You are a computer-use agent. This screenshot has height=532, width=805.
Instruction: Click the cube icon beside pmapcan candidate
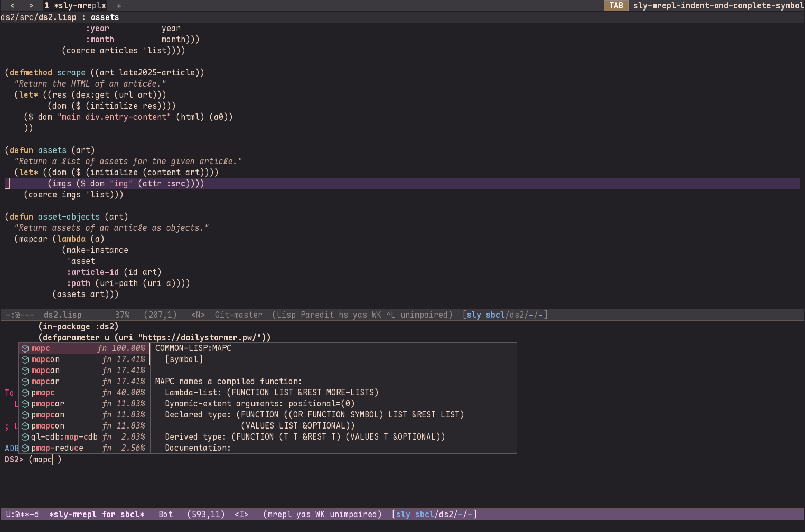tap(25, 415)
